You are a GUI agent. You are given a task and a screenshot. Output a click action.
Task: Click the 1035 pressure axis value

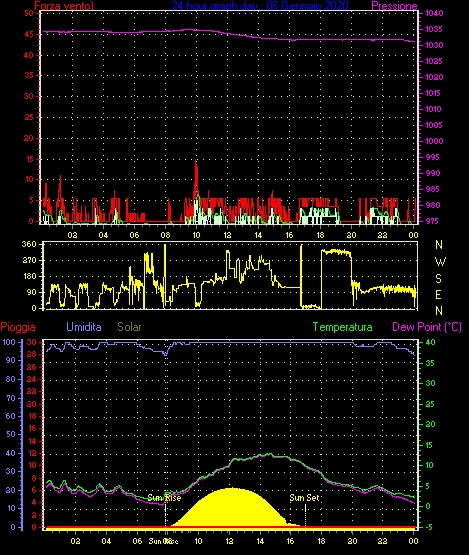(434, 29)
